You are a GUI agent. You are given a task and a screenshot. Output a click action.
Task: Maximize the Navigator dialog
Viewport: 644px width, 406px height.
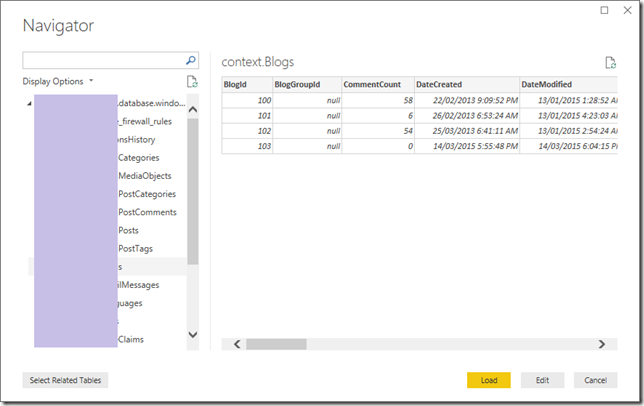click(x=605, y=10)
